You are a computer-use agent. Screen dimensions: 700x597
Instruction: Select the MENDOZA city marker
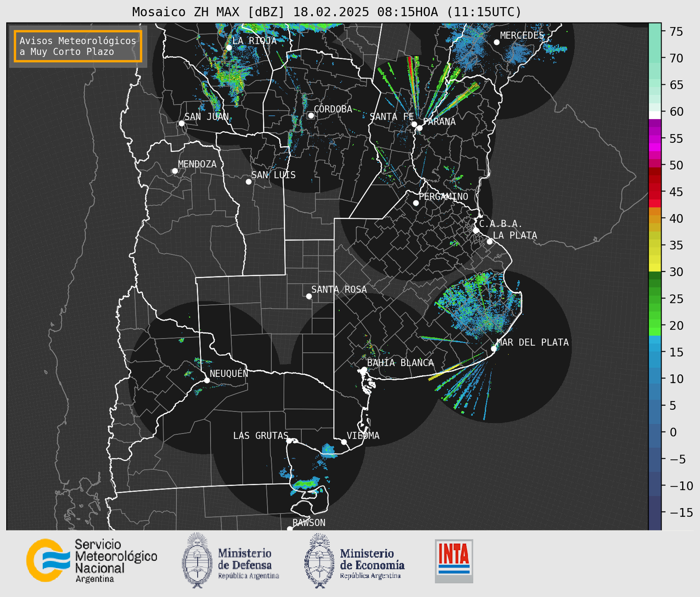pyautogui.click(x=175, y=171)
